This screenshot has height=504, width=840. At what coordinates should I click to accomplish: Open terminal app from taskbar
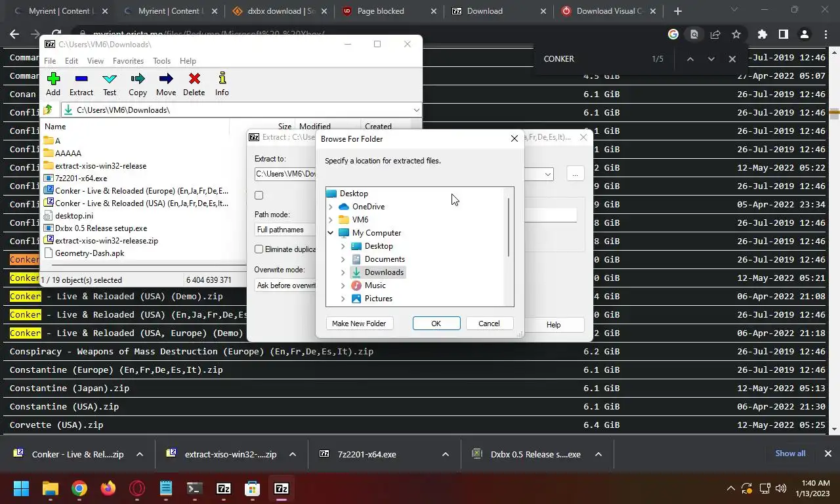click(x=195, y=488)
